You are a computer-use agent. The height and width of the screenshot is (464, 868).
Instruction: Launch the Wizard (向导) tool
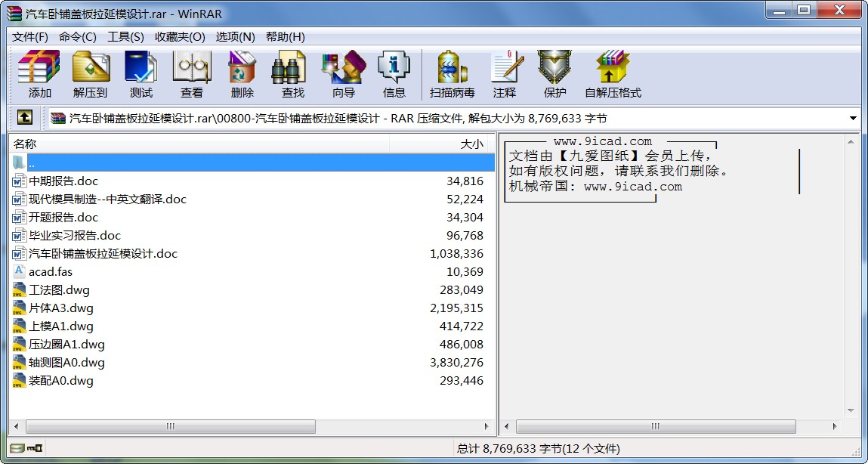[x=343, y=74]
